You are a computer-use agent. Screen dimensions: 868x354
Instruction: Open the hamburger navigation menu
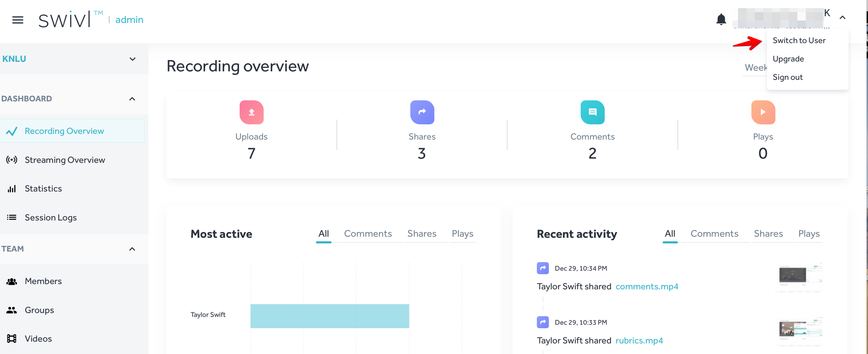18,20
